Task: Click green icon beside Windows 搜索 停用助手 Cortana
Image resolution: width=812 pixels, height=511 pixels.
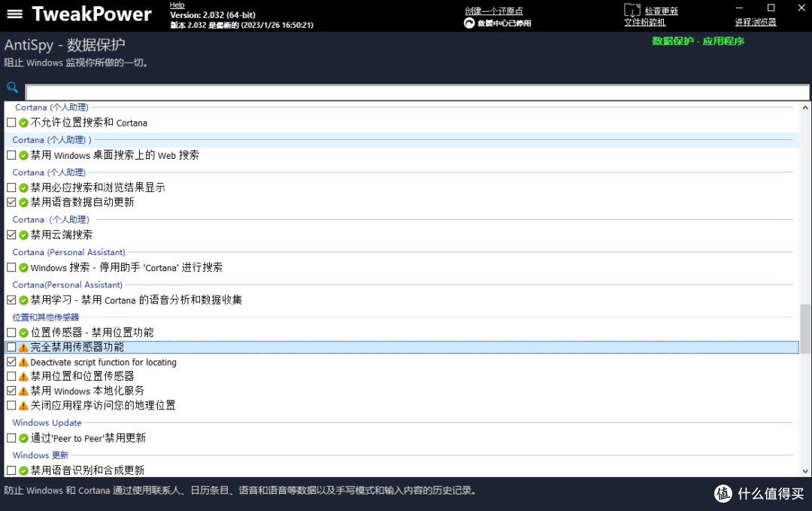Action: pyautogui.click(x=24, y=268)
